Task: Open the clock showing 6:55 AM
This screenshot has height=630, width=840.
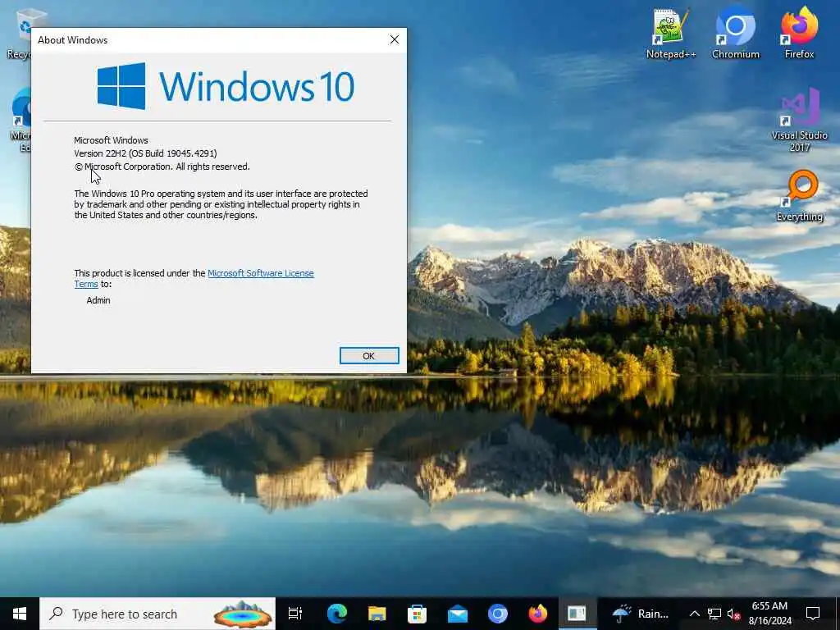Action: (769, 614)
